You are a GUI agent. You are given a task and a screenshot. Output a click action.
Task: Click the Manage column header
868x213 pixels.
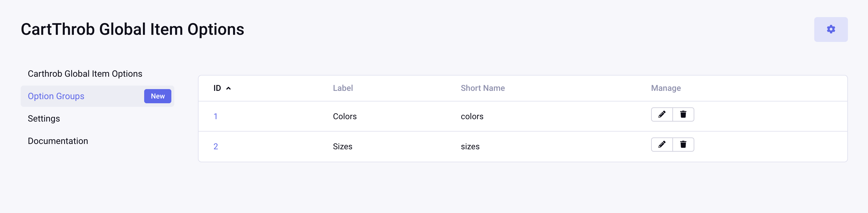(x=666, y=88)
